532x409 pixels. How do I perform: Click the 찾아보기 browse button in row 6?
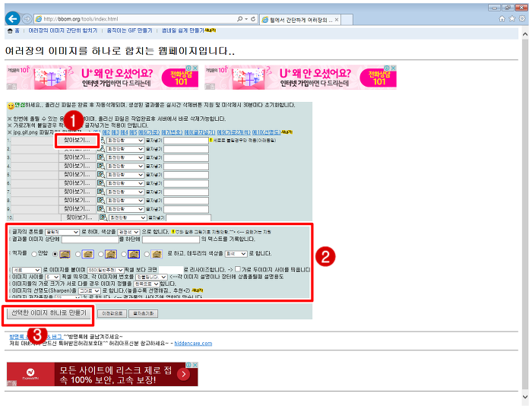pos(77,183)
